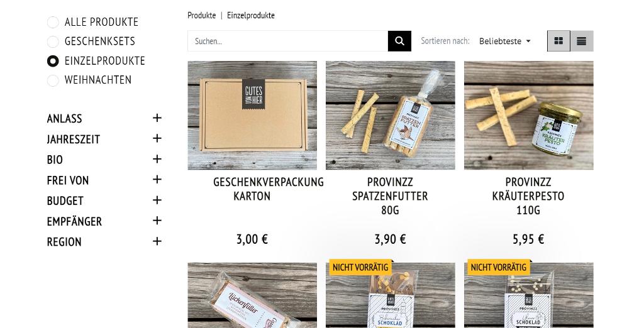Select the Weihnachten radio option
The image size is (644, 328).
53,80
